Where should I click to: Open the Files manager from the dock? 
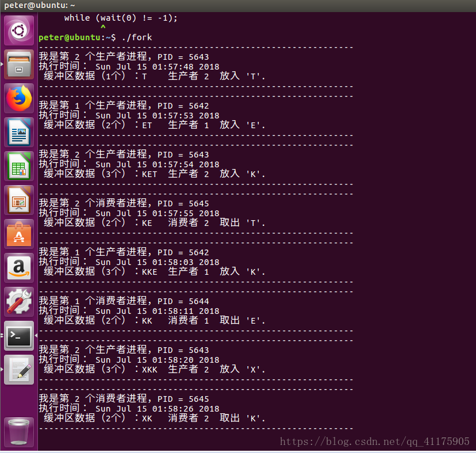click(19, 64)
